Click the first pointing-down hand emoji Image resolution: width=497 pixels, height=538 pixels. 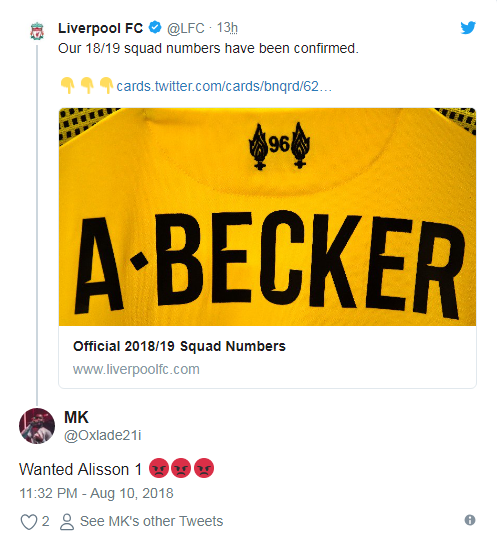click(x=68, y=85)
